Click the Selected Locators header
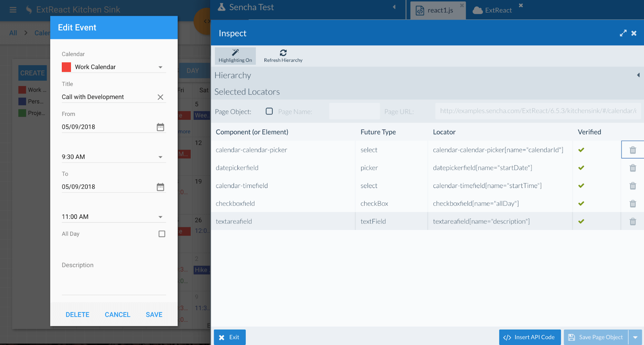This screenshot has width=644, height=345. point(247,92)
